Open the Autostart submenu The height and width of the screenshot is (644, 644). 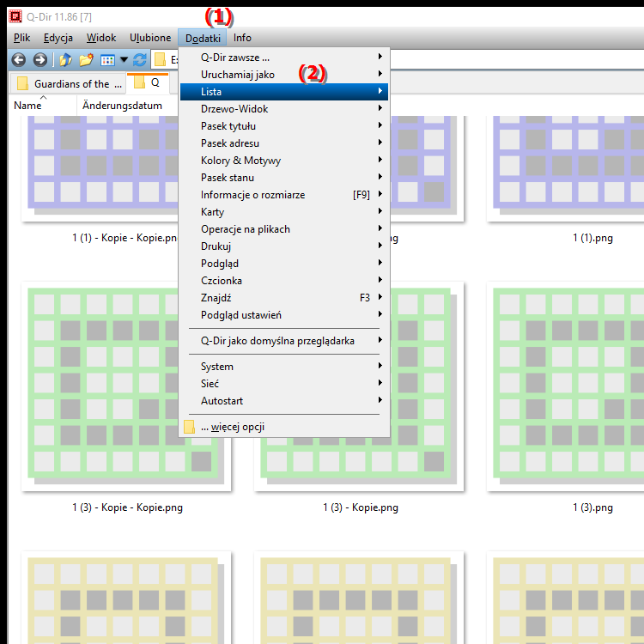click(x=284, y=401)
